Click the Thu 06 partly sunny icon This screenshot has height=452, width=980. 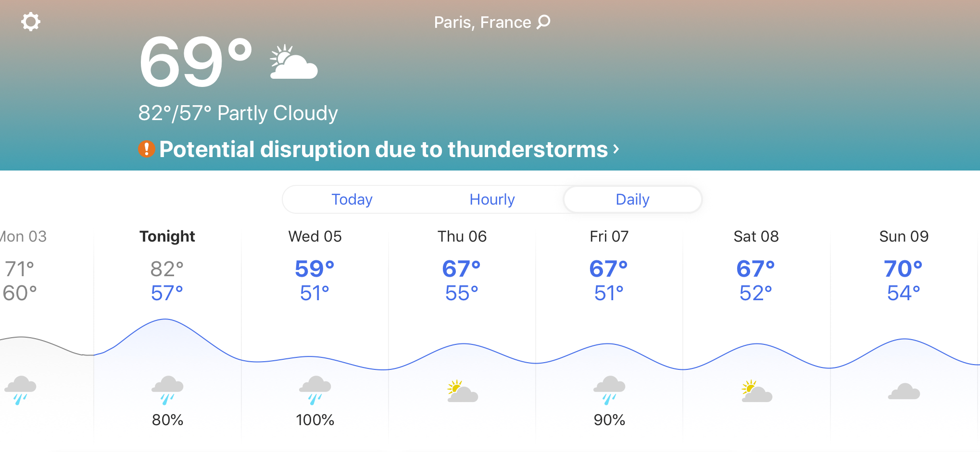462,391
